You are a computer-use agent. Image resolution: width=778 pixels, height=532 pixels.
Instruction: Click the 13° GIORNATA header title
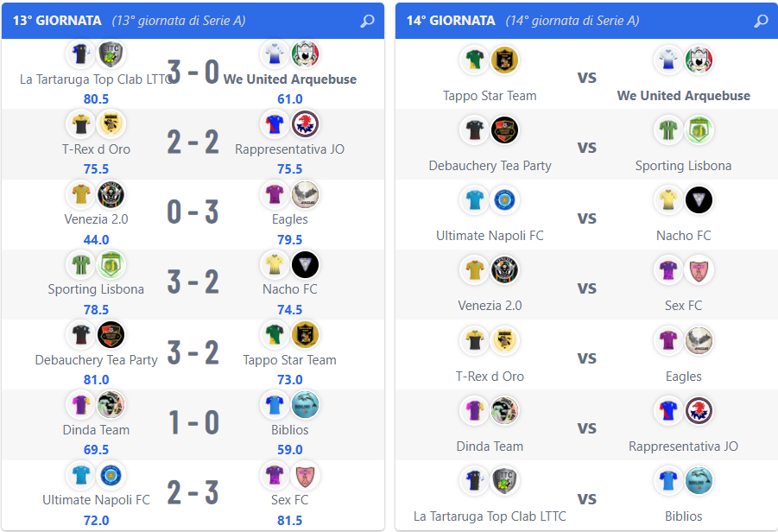tap(57, 21)
